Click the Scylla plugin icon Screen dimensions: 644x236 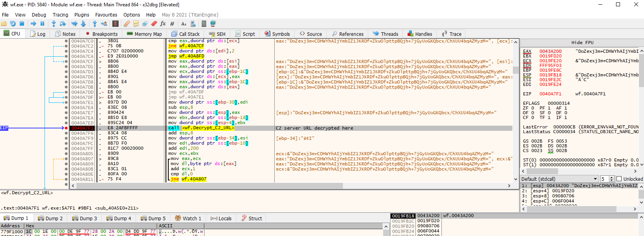point(115,24)
